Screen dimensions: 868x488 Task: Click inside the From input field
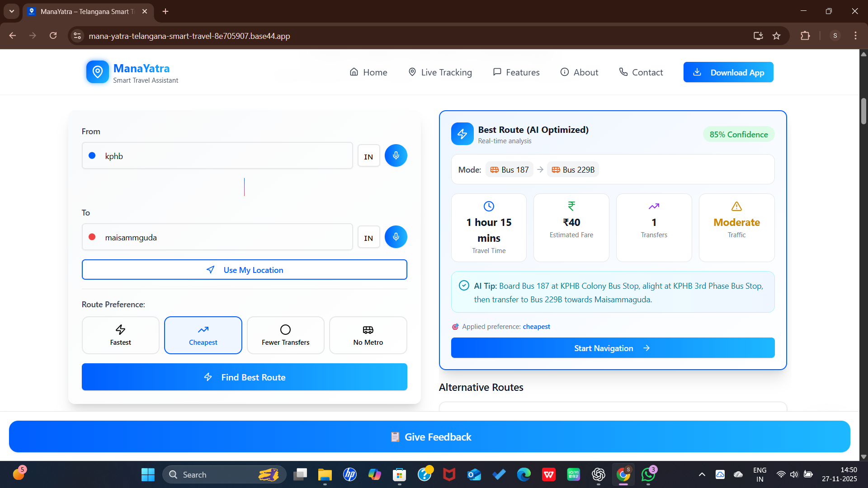pos(217,155)
